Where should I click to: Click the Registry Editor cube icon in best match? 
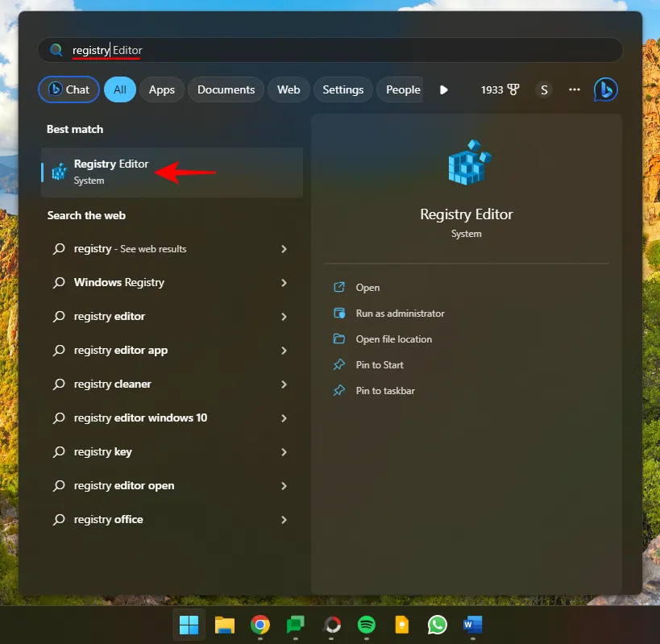coord(60,172)
